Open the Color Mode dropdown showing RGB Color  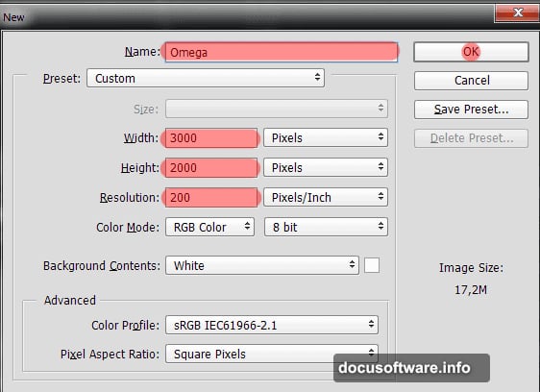pyautogui.click(x=209, y=227)
